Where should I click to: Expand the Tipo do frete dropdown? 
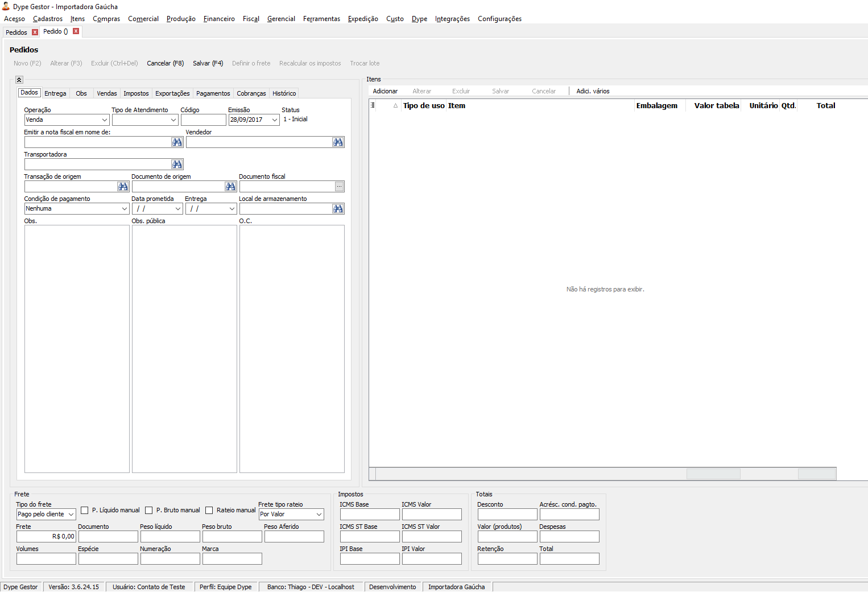(71, 515)
